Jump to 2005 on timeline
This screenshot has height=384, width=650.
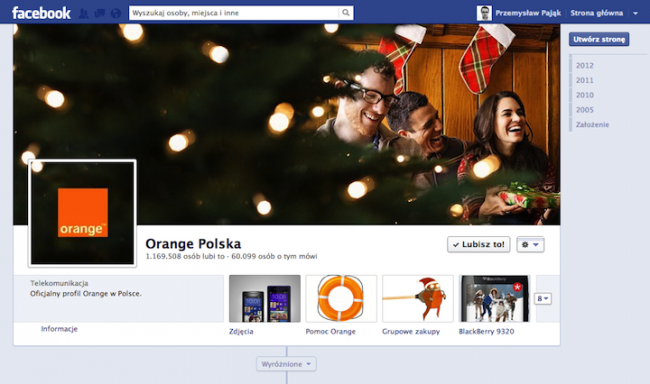pos(585,110)
